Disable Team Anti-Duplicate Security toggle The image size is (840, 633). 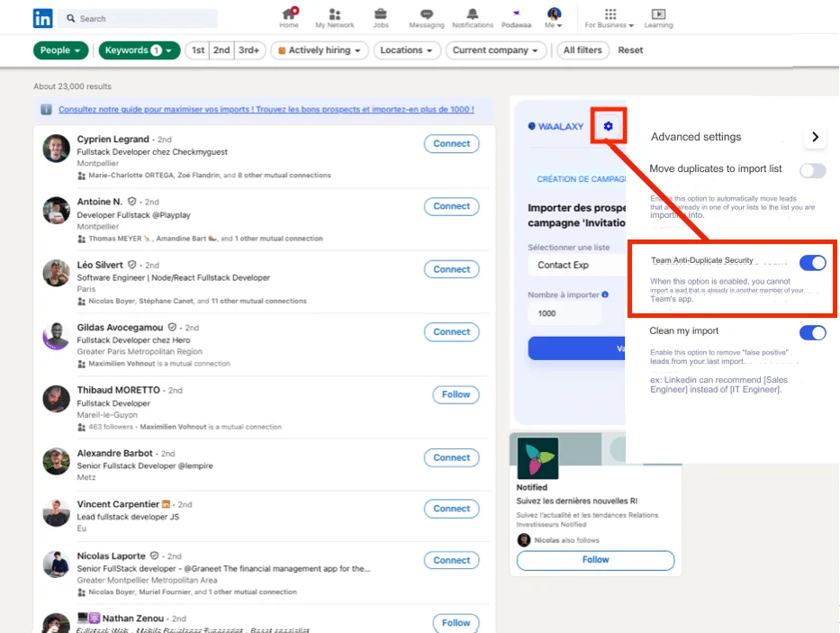(x=813, y=263)
